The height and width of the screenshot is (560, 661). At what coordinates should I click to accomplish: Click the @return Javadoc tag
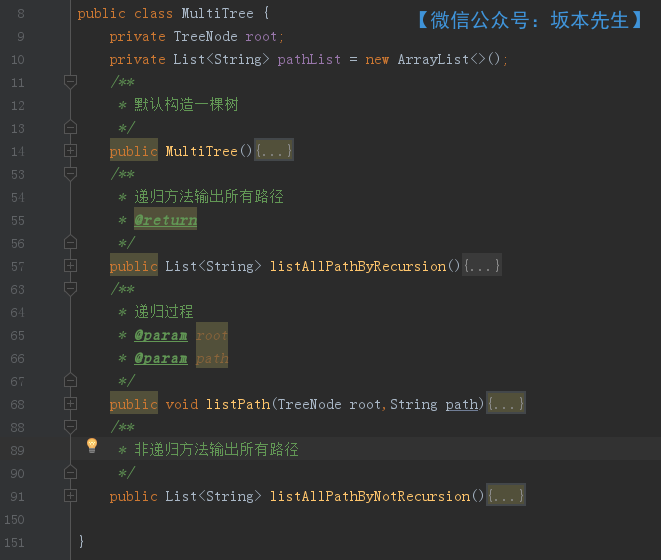pos(165,220)
